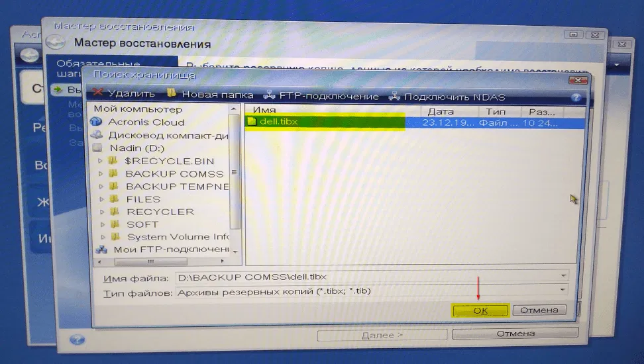Image resolution: width=644 pixels, height=364 pixels.
Task: Select Мой компьютер tree root
Action: [138, 109]
